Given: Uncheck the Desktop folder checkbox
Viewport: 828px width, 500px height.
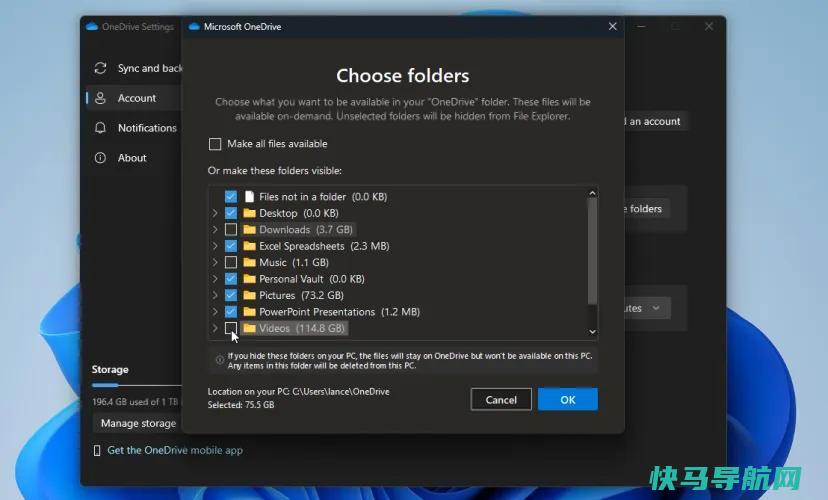Looking at the screenshot, I should click(231, 213).
